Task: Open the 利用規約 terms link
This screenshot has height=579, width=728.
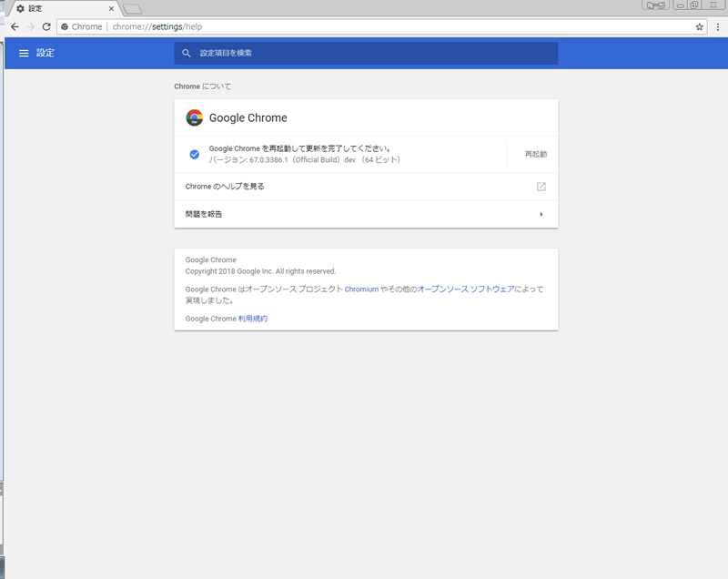Action: click(253, 319)
